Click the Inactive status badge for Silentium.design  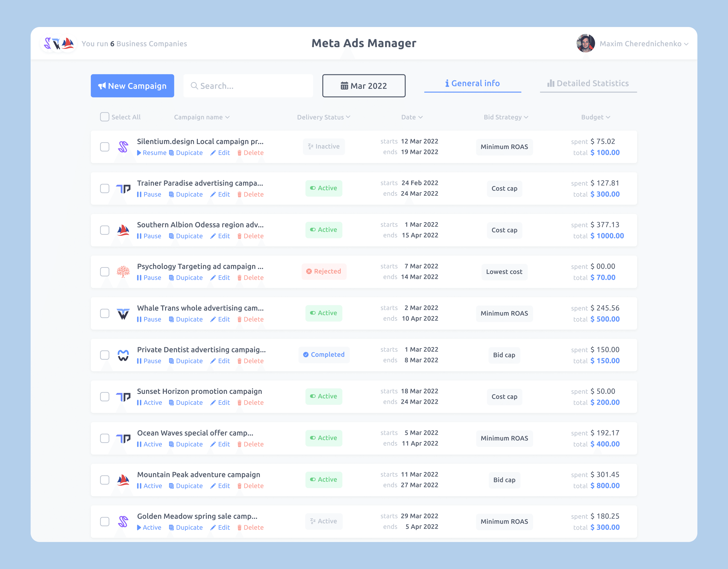click(324, 147)
